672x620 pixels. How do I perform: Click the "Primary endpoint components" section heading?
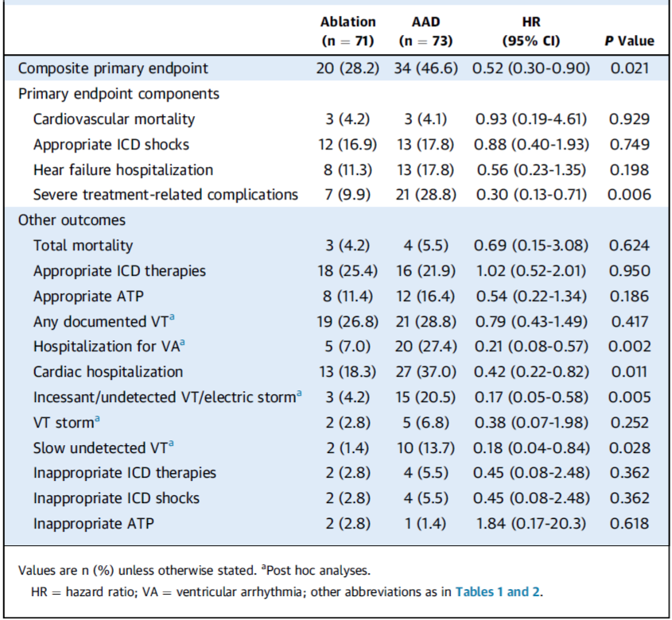click(118, 94)
